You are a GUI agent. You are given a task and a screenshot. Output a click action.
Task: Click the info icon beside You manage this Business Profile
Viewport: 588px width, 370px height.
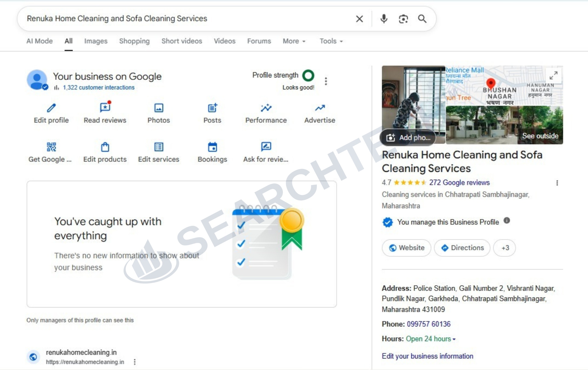(507, 220)
